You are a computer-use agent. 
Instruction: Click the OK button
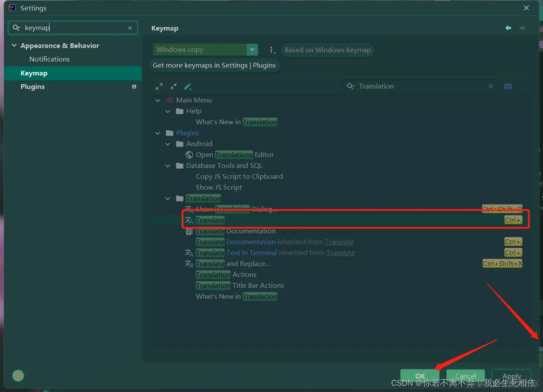[420, 376]
